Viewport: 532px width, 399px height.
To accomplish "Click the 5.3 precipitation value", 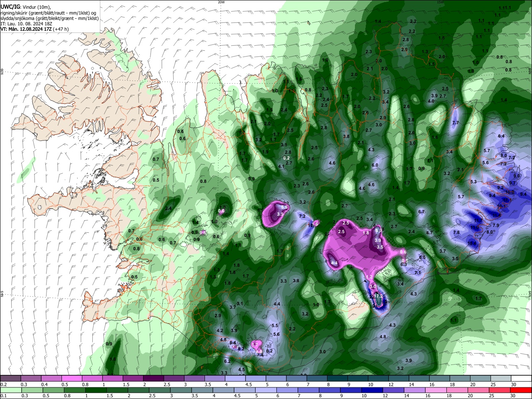I will pos(473,182).
